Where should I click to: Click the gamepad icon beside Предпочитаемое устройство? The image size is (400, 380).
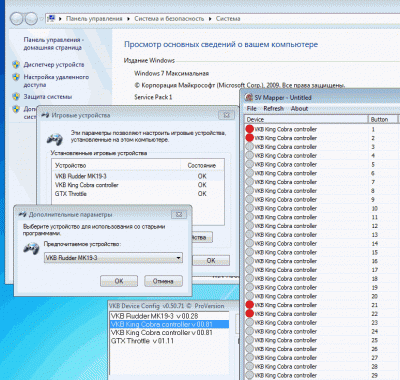(x=31, y=249)
